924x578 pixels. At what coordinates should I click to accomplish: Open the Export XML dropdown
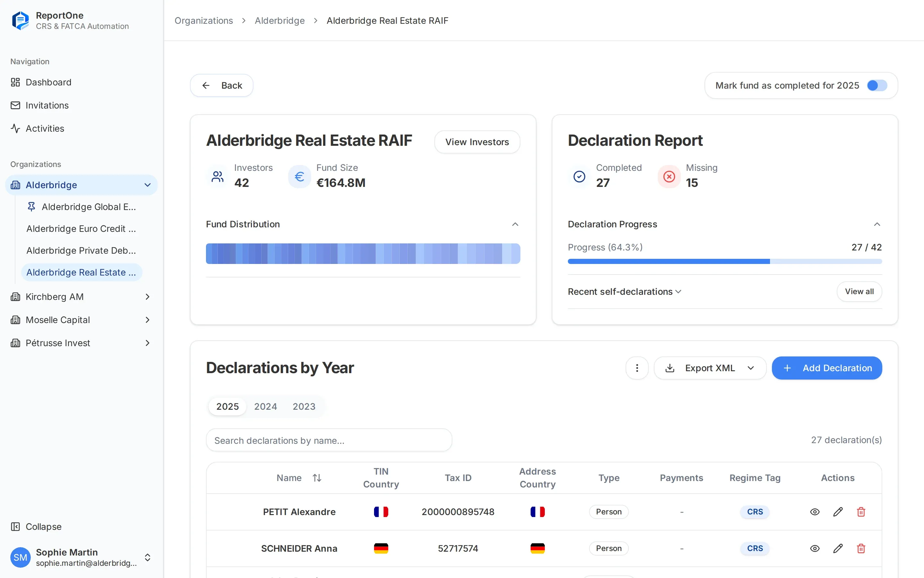pos(710,368)
